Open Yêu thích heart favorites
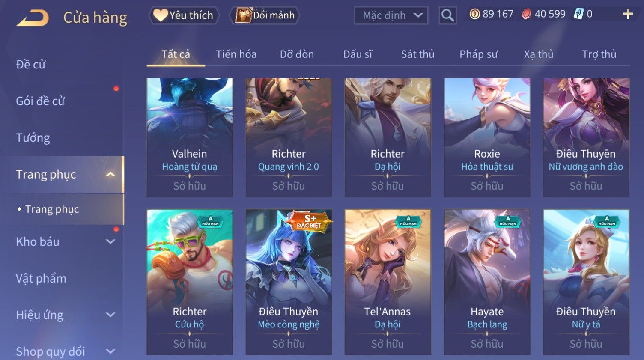 [x=184, y=15]
